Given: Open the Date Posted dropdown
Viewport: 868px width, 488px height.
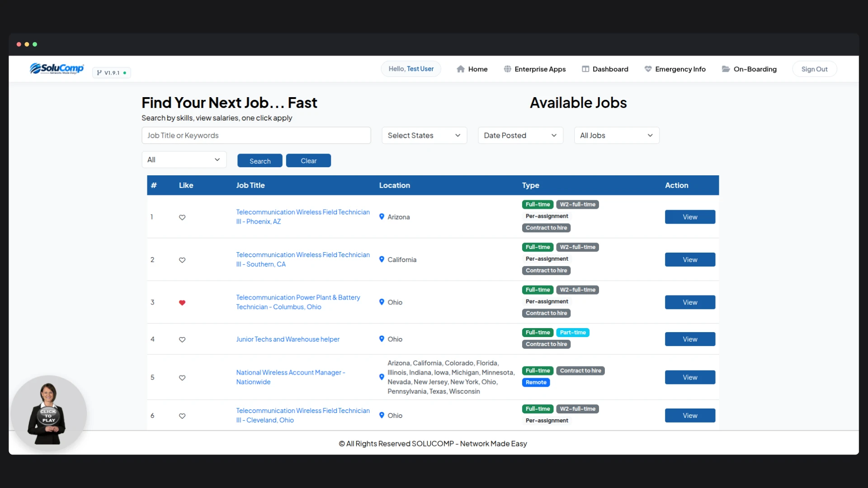Looking at the screenshot, I should tap(520, 136).
